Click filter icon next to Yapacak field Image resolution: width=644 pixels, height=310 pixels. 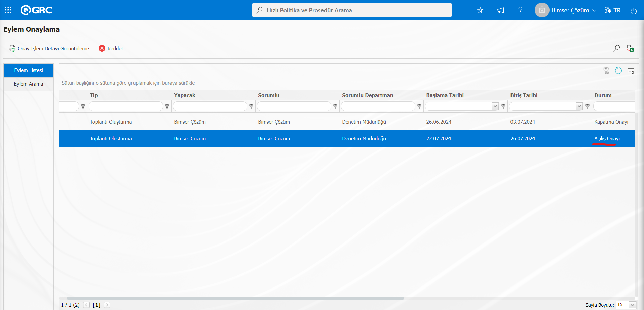[x=251, y=106]
